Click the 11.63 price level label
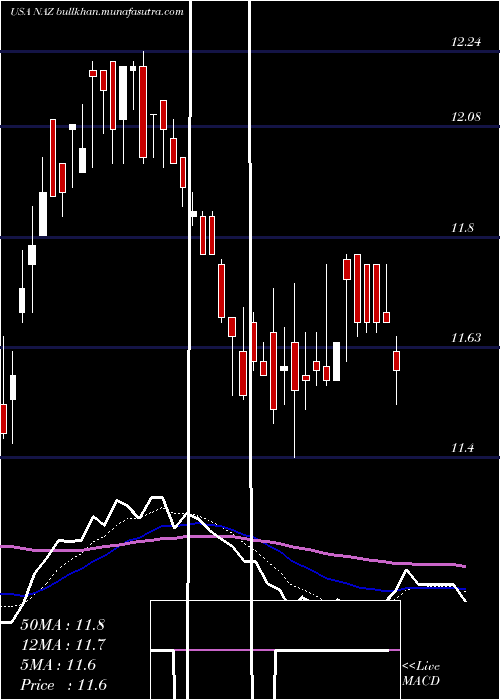The height and width of the screenshot is (700, 500). 466,338
